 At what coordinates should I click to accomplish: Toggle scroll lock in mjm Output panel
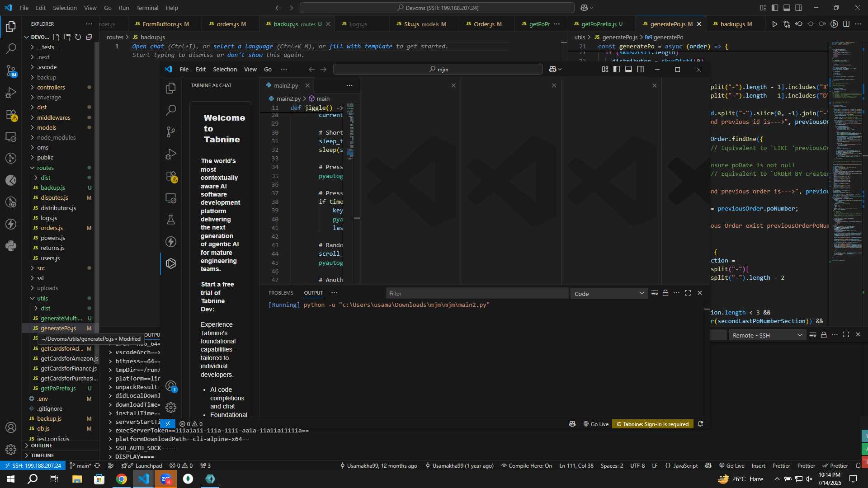[665, 293]
